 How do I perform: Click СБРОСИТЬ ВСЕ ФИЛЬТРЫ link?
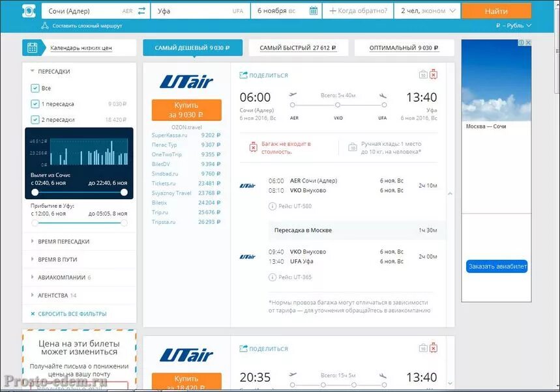72,314
